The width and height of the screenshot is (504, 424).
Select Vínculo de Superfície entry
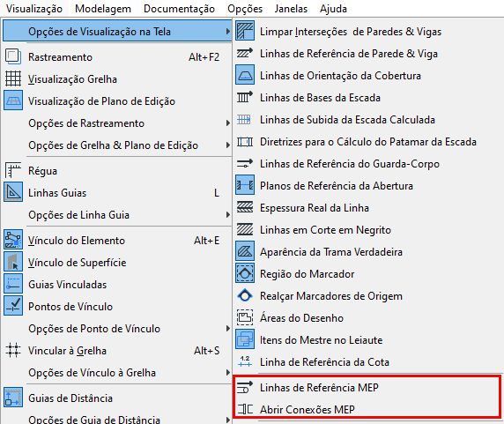coord(117,262)
